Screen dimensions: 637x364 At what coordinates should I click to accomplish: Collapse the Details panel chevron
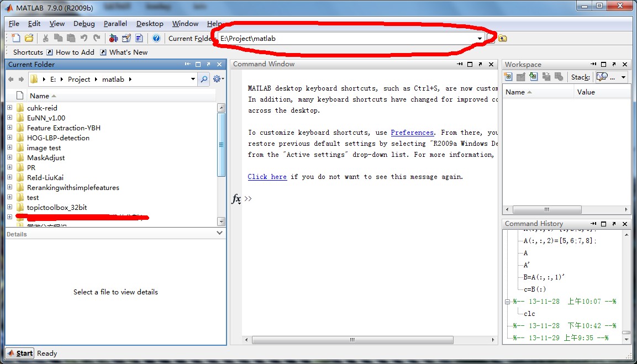point(220,233)
